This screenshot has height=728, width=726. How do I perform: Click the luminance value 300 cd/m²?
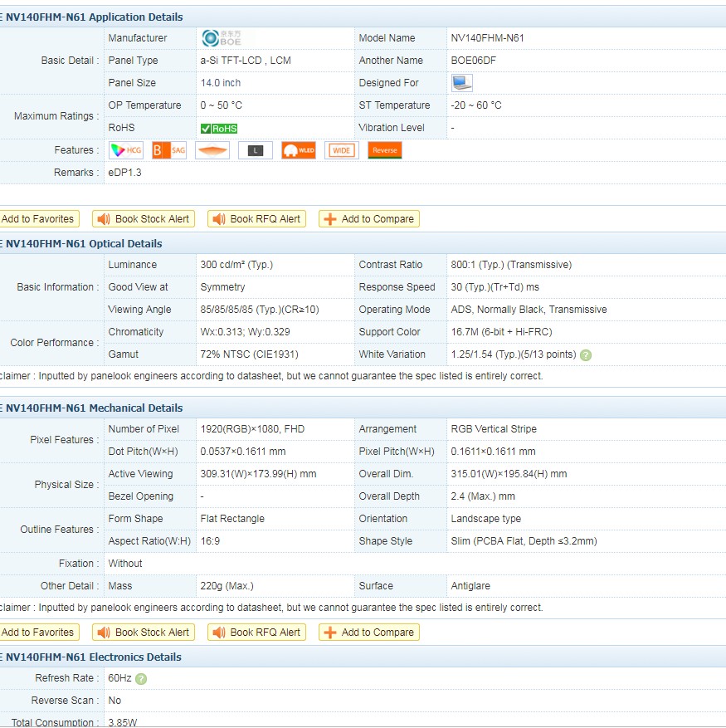pos(236,265)
